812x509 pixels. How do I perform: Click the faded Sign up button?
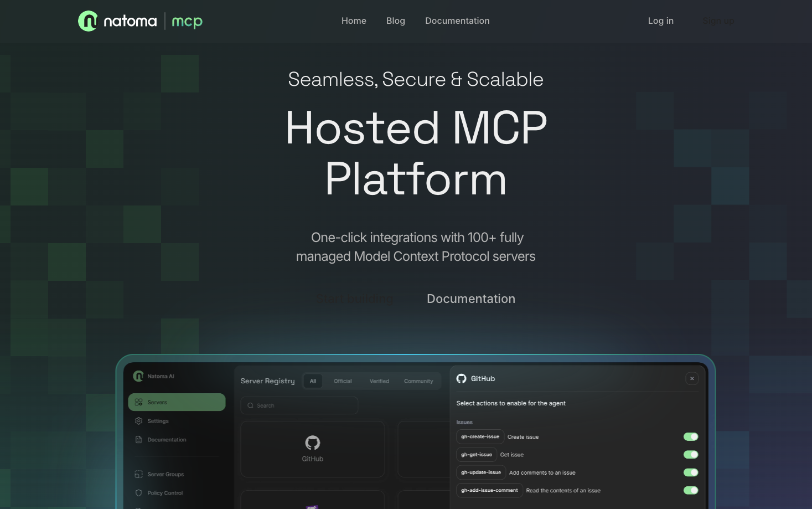point(718,21)
